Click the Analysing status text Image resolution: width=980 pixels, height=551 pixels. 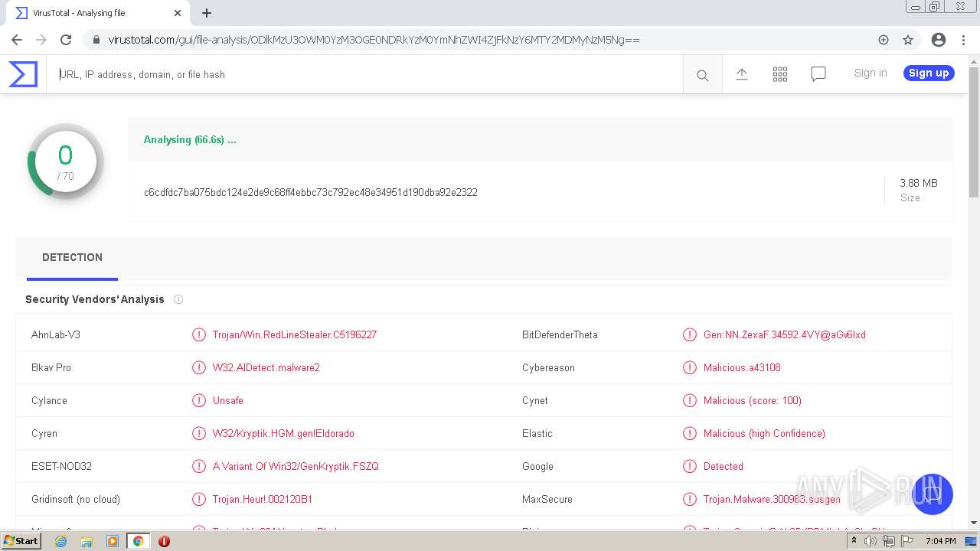click(x=190, y=139)
